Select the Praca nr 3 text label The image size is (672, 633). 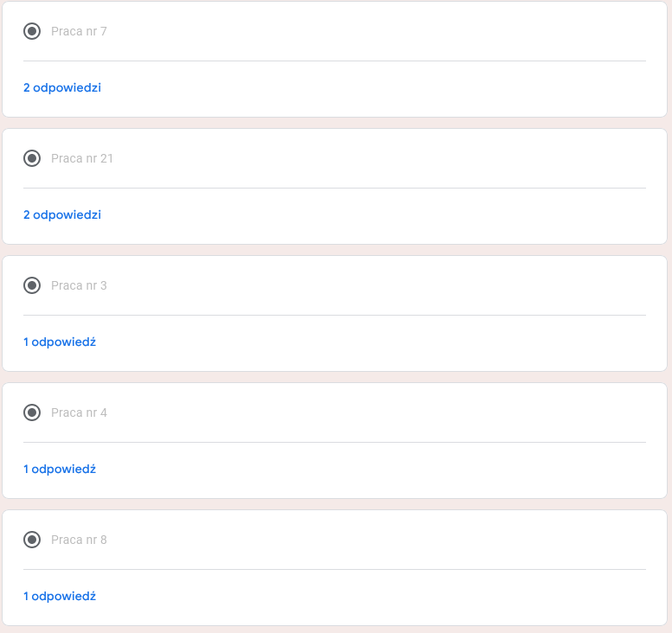(79, 285)
